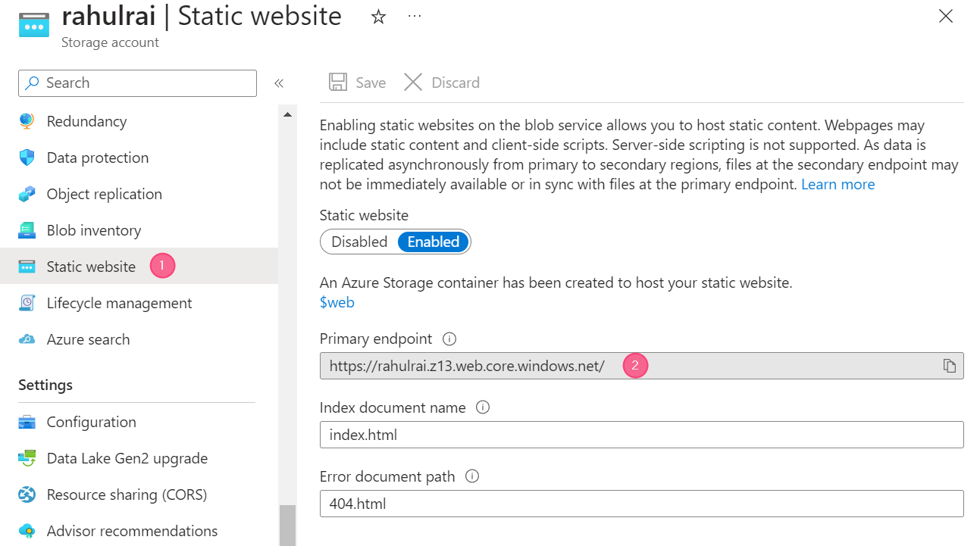Viewport: 980px width, 546px height.
Task: Set Static website toggle to Enabled
Action: click(x=434, y=242)
